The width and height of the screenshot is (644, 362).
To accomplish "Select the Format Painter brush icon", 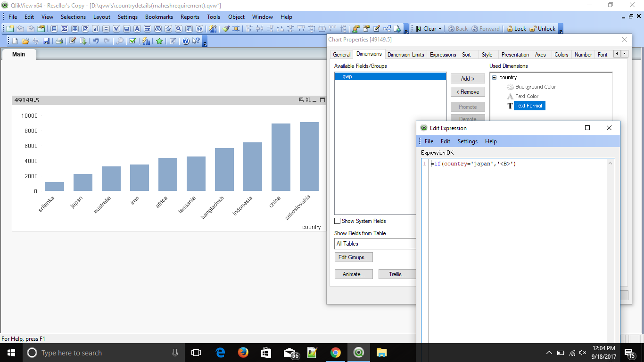I will (226, 29).
